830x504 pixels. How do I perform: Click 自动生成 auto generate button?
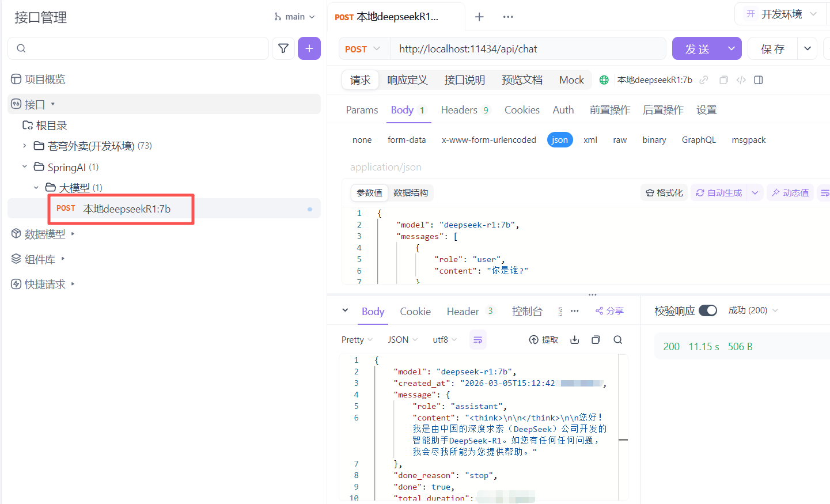(719, 193)
